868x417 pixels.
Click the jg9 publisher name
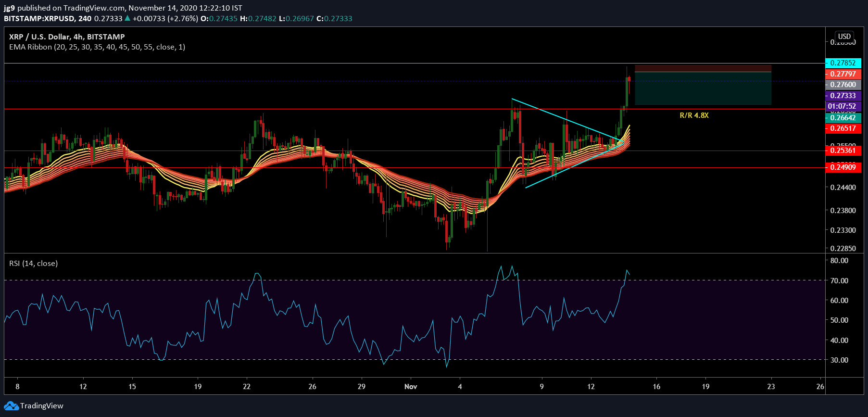coord(9,8)
